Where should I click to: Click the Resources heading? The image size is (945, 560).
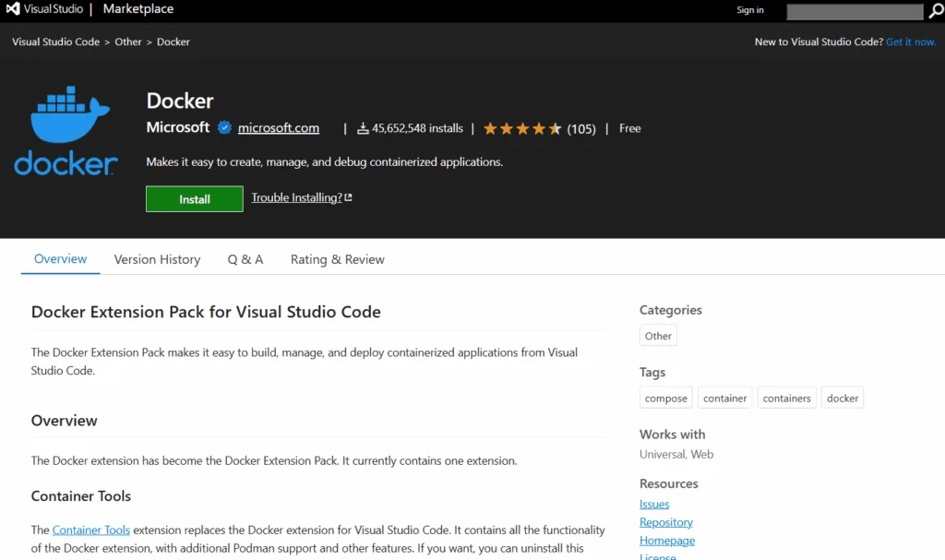(x=668, y=483)
